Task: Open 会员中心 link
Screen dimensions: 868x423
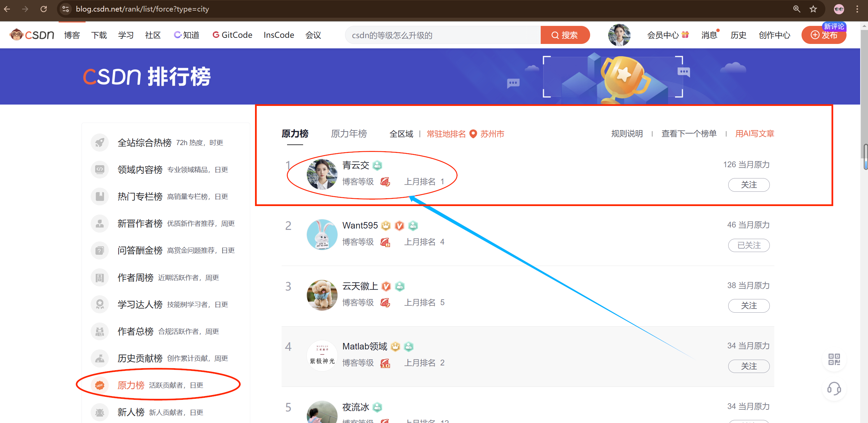Action: click(663, 35)
